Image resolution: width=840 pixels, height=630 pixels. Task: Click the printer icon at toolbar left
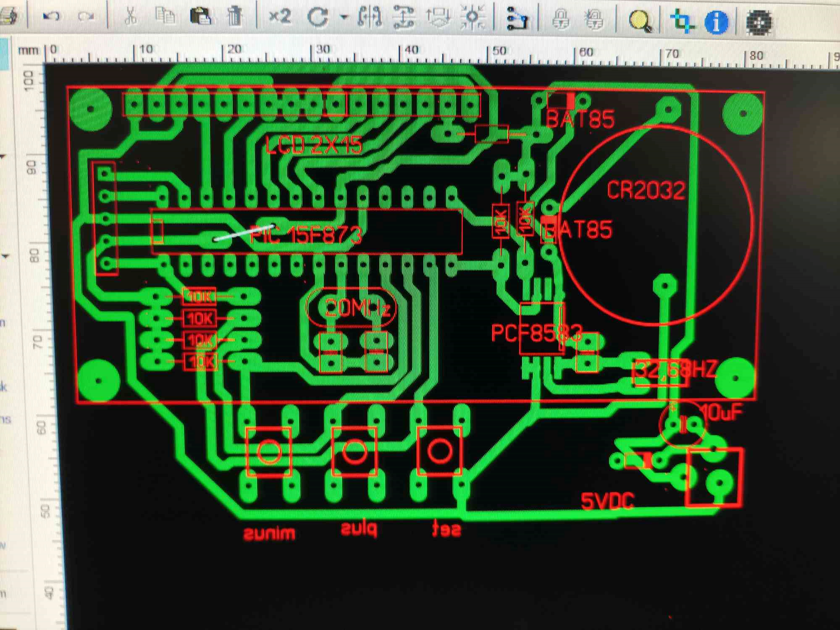(8, 17)
